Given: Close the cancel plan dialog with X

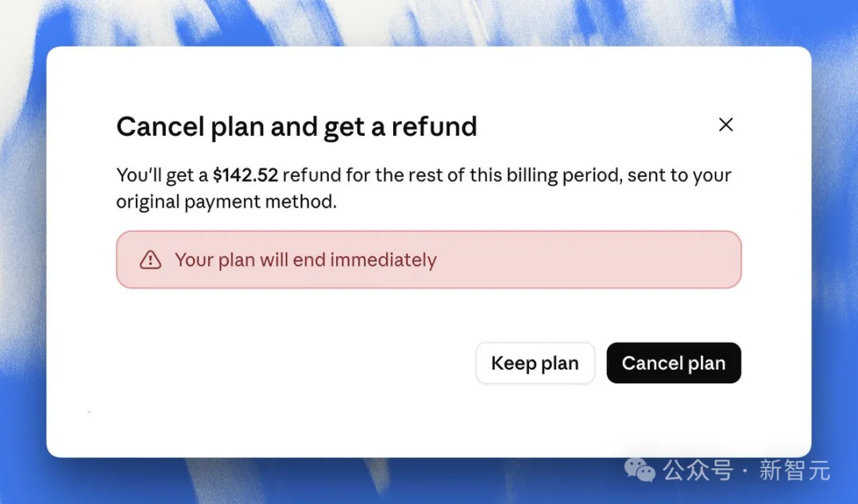Looking at the screenshot, I should pyautogui.click(x=725, y=125).
